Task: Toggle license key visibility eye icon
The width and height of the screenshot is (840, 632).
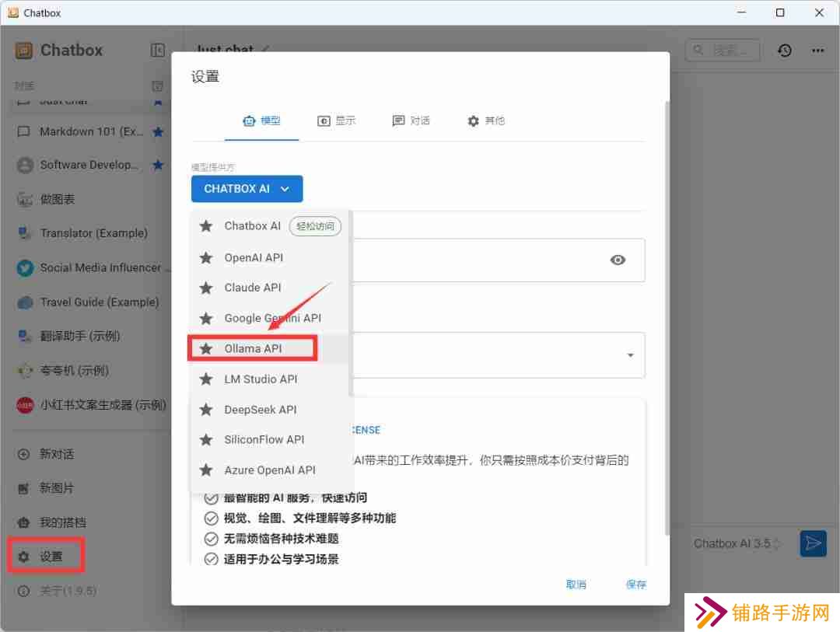Action: coord(618,260)
